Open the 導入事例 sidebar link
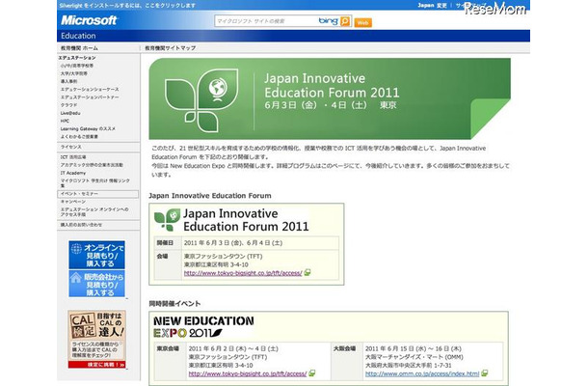Image resolution: width=588 pixels, height=386 pixels. pos(68,81)
